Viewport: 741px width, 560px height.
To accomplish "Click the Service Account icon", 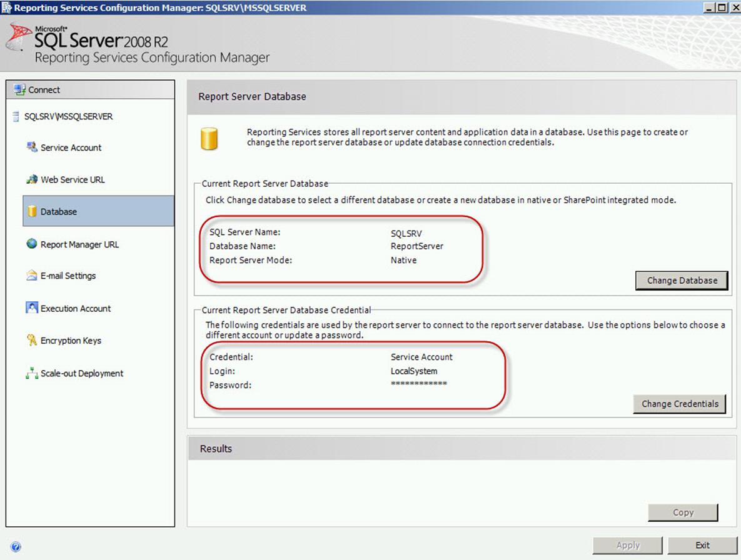I will pos(32,147).
